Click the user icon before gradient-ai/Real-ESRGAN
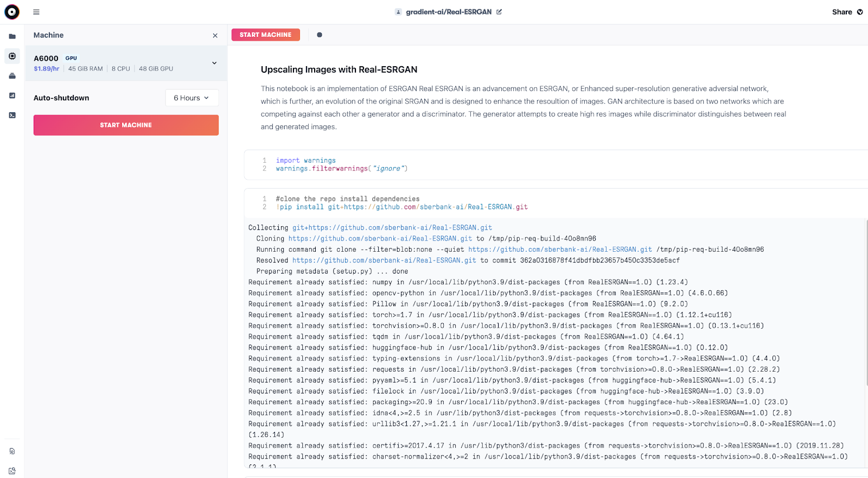The width and height of the screenshot is (868, 478). [x=398, y=12]
